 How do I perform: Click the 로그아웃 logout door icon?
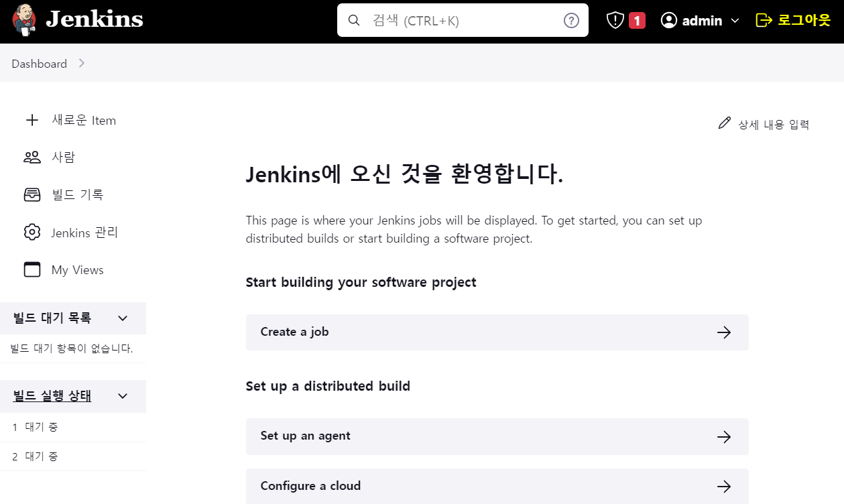(x=764, y=20)
